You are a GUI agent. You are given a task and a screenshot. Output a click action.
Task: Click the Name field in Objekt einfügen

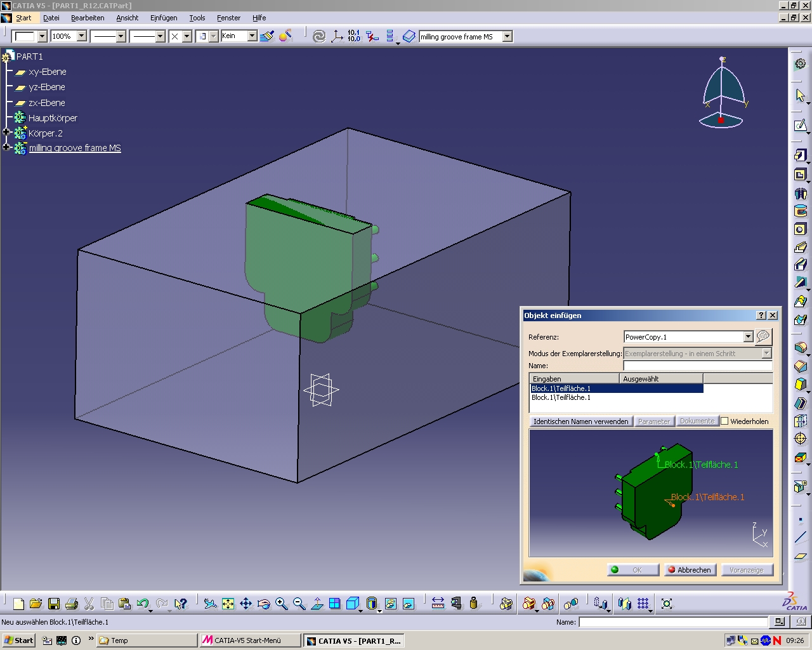tap(698, 366)
